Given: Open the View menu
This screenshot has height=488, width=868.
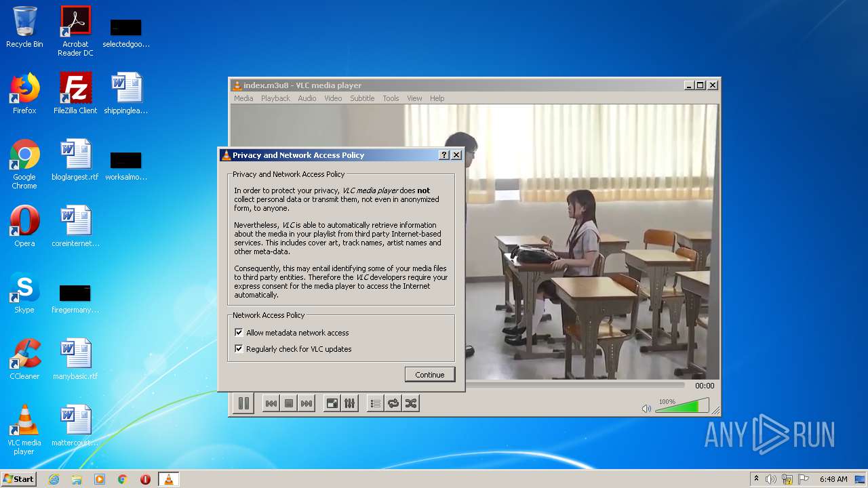Looking at the screenshot, I should pyautogui.click(x=414, y=98).
